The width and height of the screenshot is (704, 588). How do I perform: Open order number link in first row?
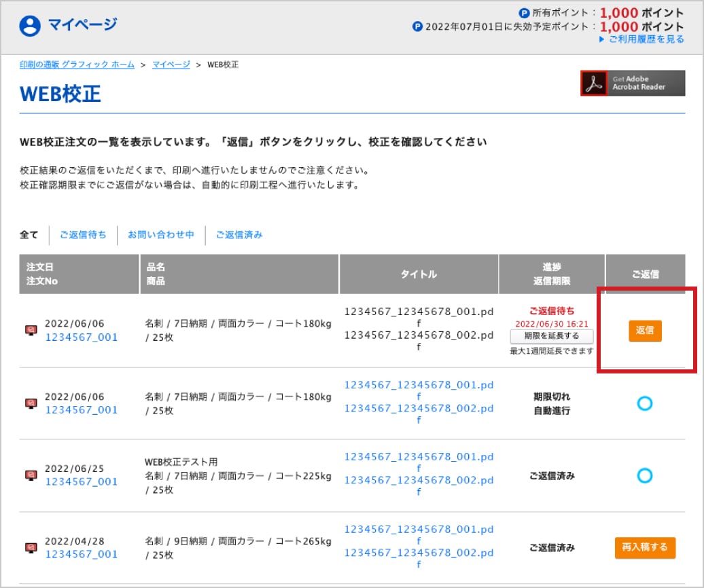pyautogui.click(x=81, y=337)
